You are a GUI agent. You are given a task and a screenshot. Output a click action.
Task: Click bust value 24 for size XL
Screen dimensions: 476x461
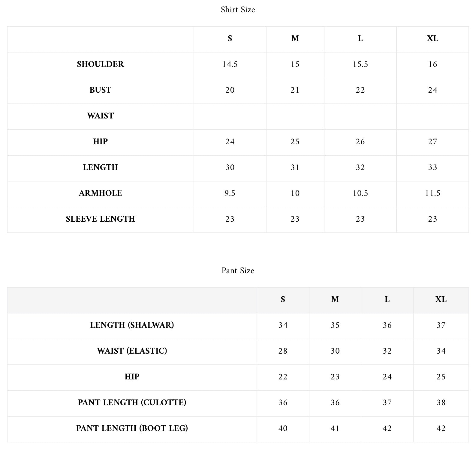(x=432, y=90)
